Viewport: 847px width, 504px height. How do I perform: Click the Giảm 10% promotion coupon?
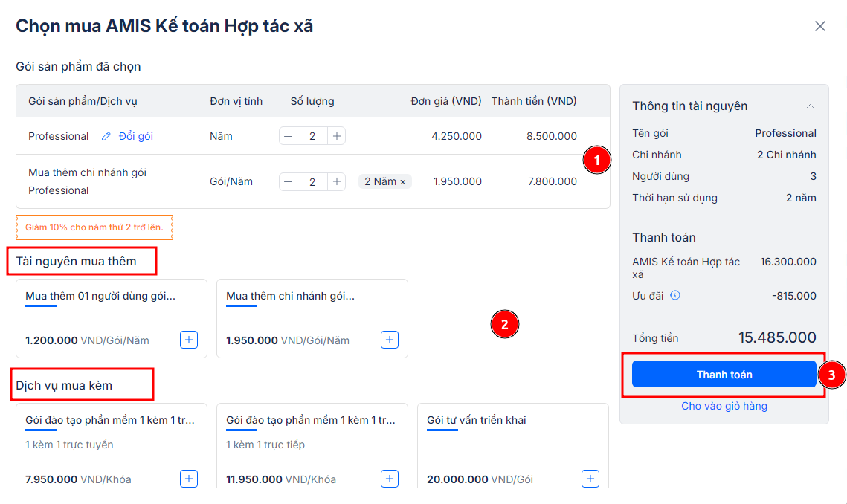click(94, 227)
